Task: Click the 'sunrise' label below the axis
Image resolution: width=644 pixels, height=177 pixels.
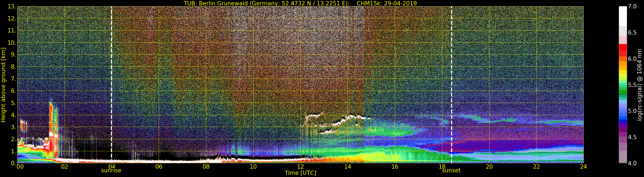Action: (111, 171)
